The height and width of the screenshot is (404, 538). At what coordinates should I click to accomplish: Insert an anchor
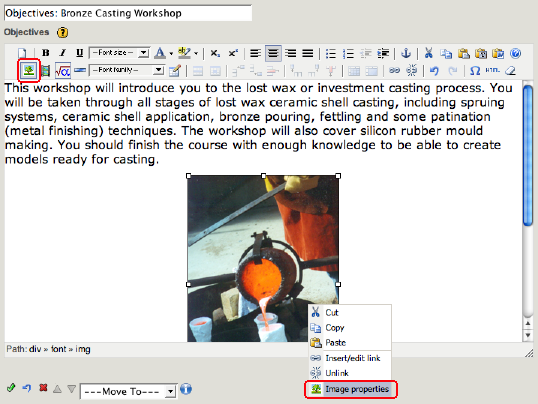coord(406,54)
